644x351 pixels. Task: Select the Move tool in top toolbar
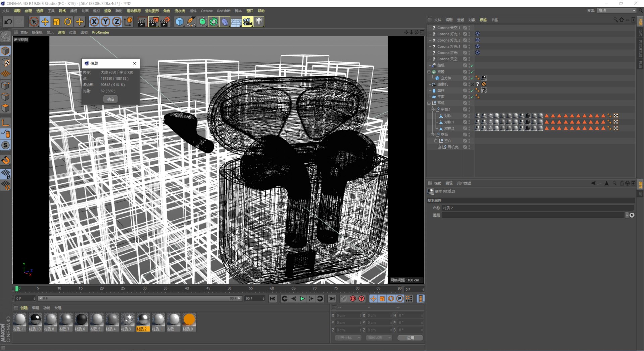click(x=45, y=22)
